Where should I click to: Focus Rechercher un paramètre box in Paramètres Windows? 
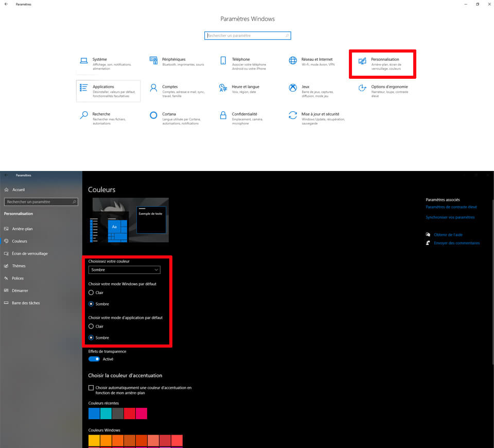[248, 36]
